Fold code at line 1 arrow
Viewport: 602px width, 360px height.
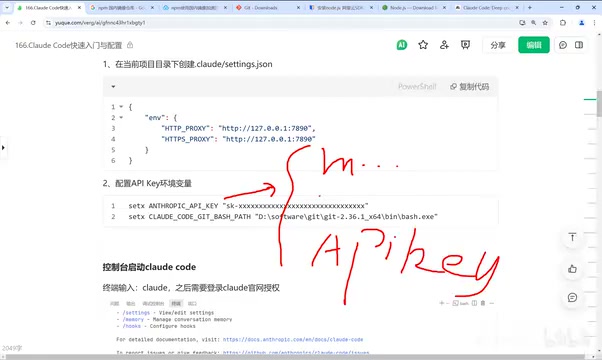(x=121, y=107)
